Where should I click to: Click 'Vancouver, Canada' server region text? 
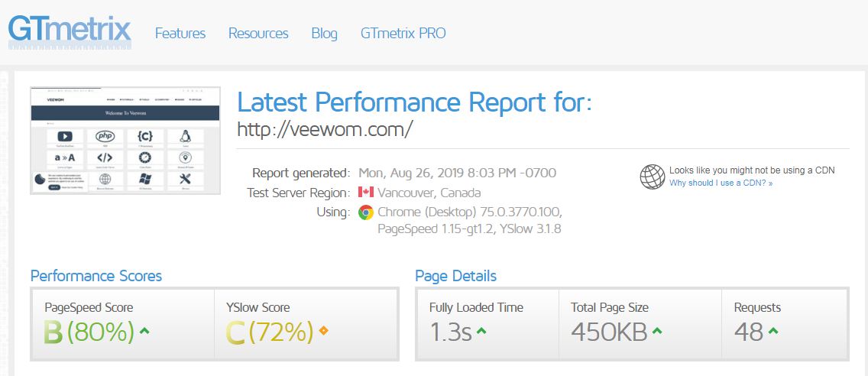click(x=429, y=193)
